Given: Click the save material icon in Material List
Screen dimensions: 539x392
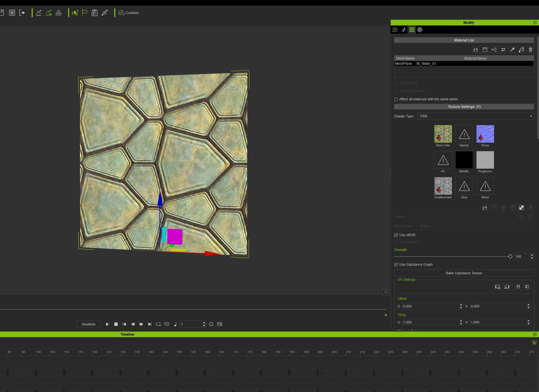Looking at the screenshot, I should [x=485, y=50].
